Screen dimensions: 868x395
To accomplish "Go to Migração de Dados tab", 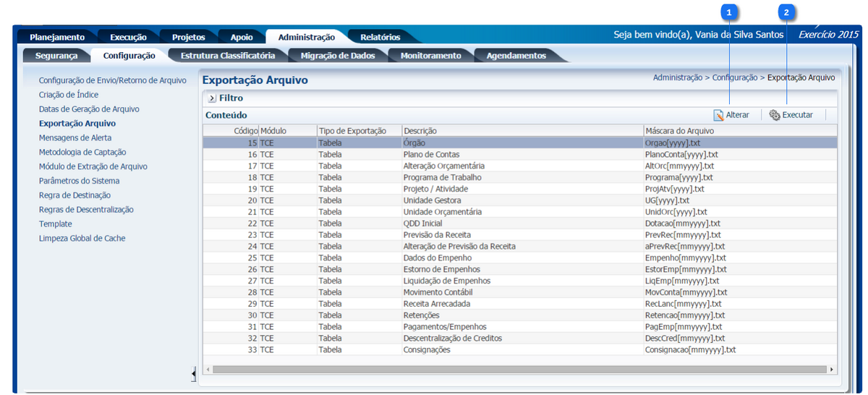I will tap(338, 56).
